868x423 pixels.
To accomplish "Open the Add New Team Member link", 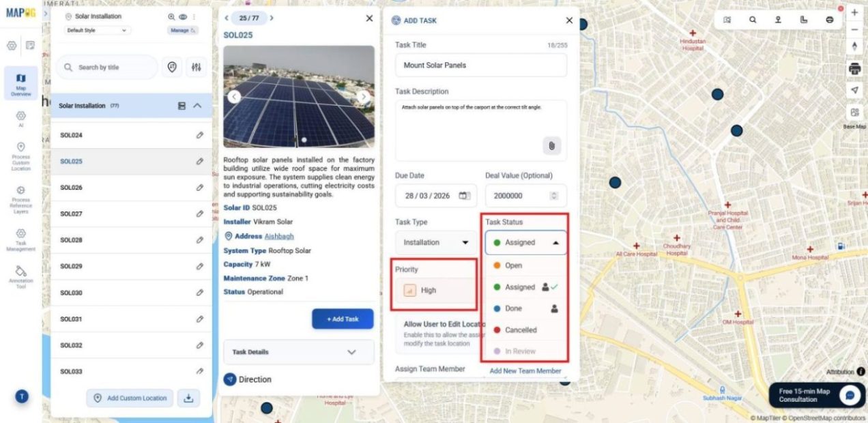I will 525,371.
